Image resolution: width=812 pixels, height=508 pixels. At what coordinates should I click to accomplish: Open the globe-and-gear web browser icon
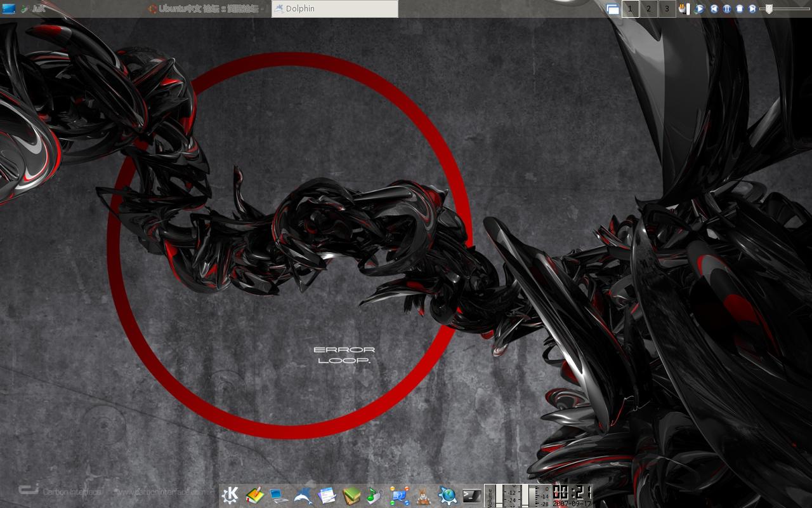(x=447, y=495)
